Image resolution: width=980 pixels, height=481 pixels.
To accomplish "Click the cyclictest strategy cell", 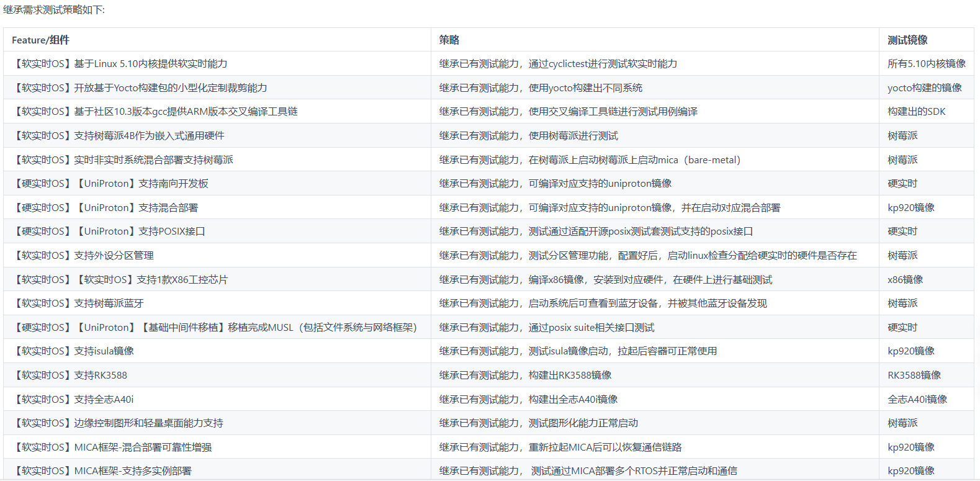I will [x=557, y=64].
